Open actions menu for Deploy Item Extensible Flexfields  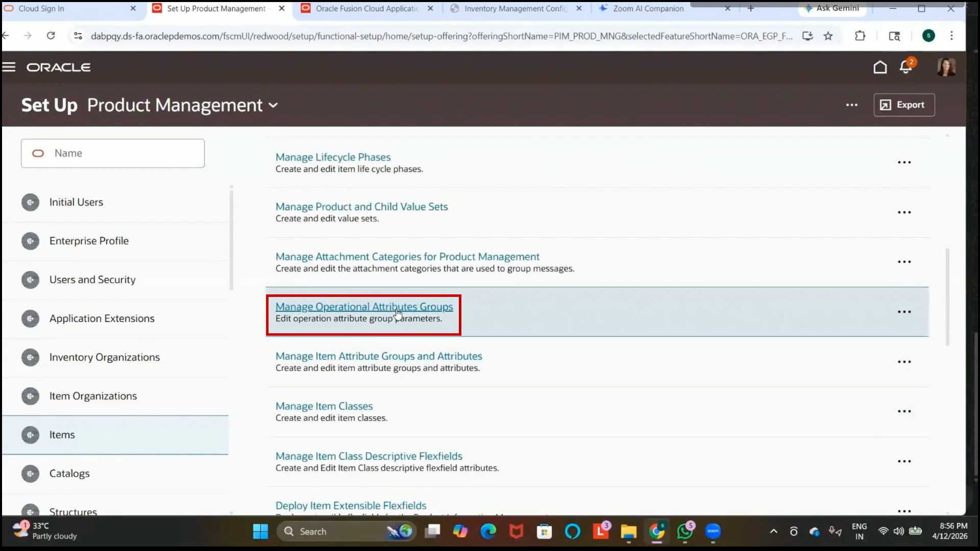click(904, 511)
